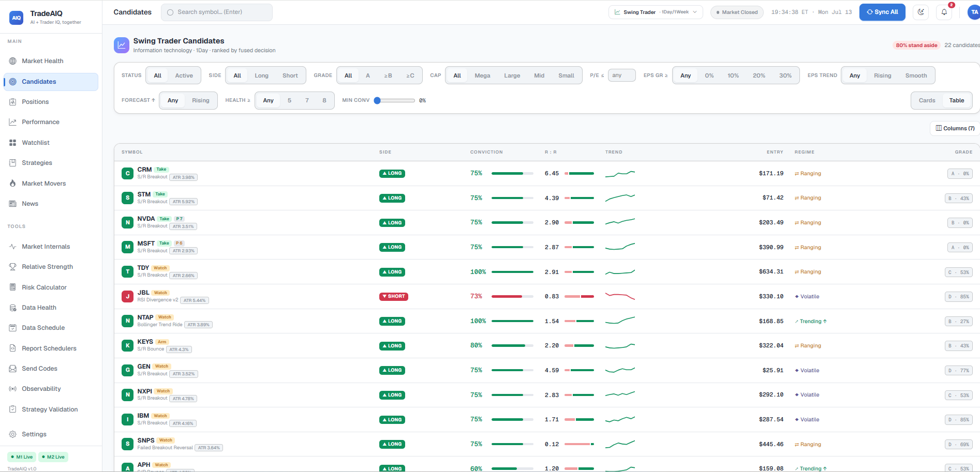Sort by Symbol column header
This screenshot has width=980, height=472.
pyautogui.click(x=132, y=152)
